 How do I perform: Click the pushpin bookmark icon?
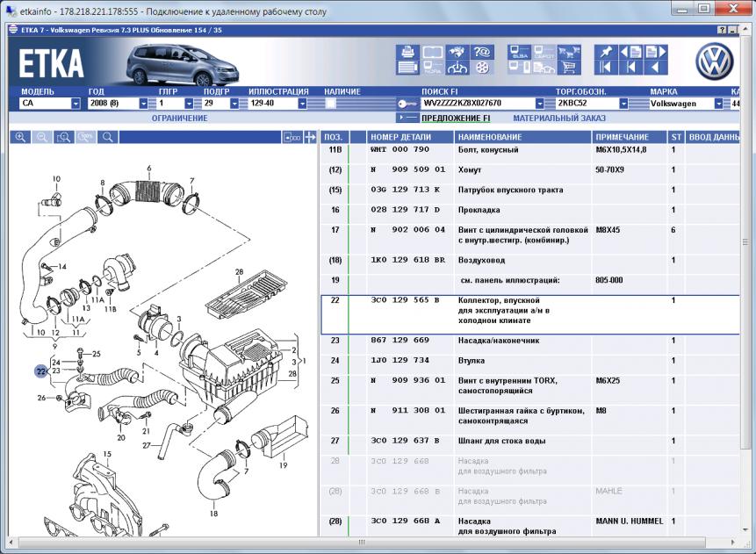coord(606,52)
